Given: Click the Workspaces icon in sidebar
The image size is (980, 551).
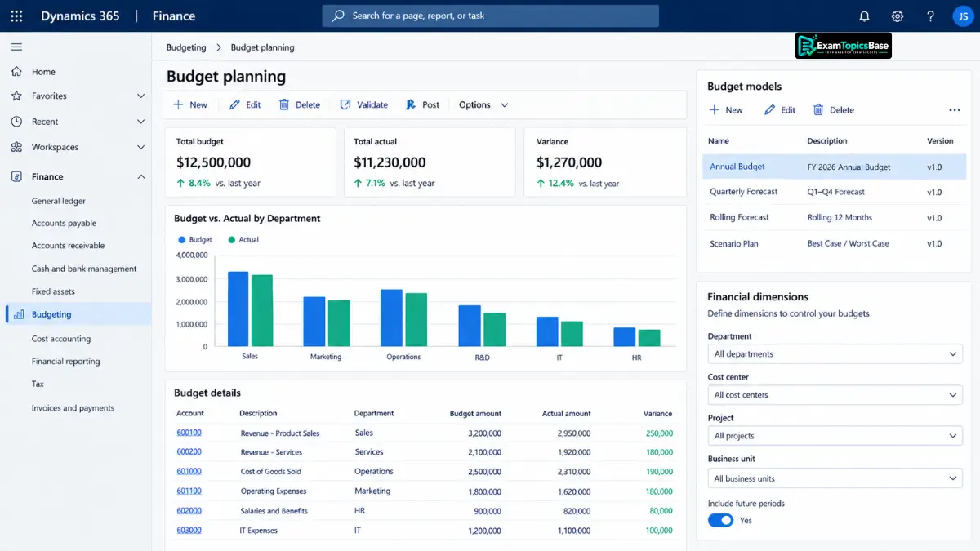Looking at the screenshot, I should point(16,147).
